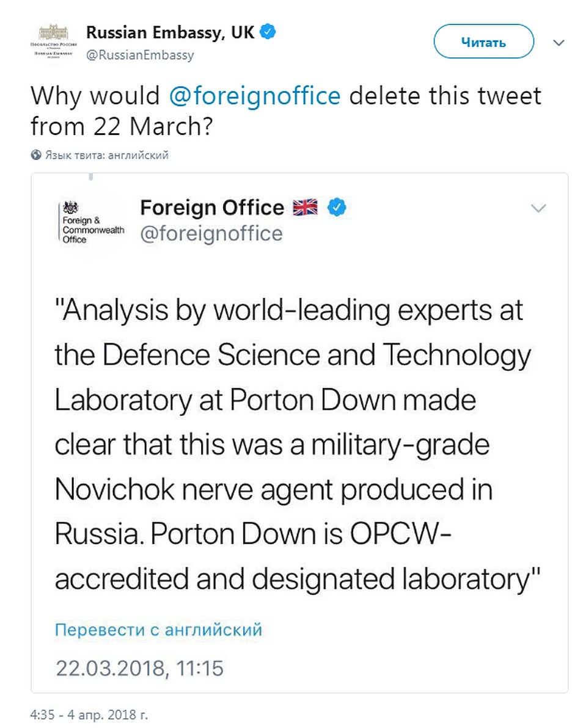Click the quoted @foreignoffice handle
This screenshot has height=728, width=586.
(211, 233)
